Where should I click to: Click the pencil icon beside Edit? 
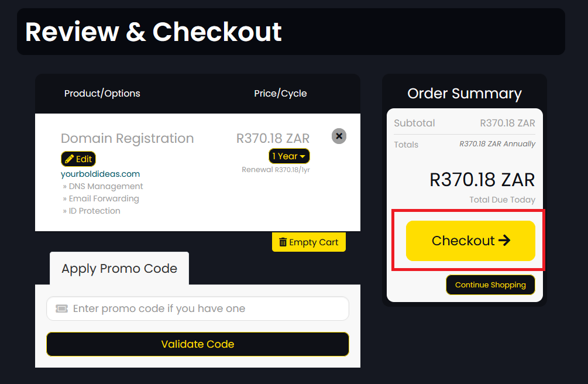click(69, 159)
